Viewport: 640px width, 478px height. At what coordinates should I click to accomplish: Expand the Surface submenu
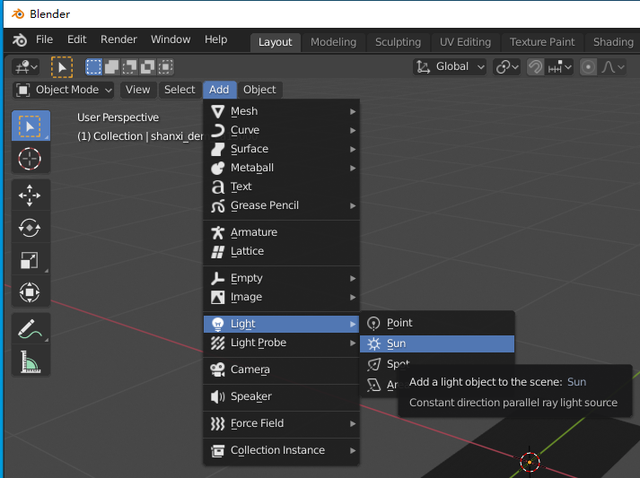282,149
